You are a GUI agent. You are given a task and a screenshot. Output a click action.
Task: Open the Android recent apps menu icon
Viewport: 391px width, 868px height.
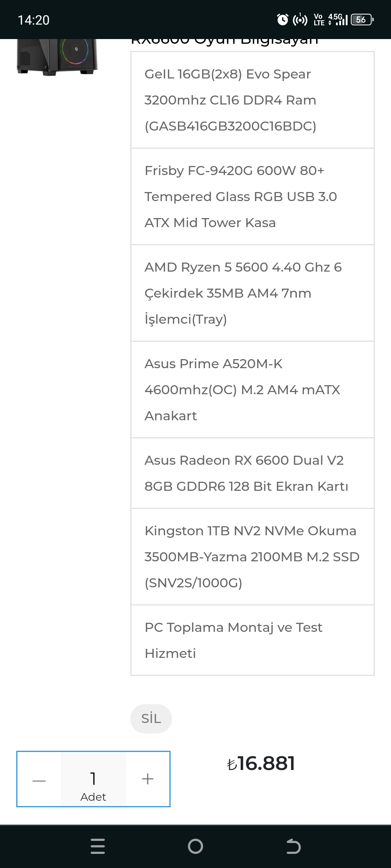coord(98,846)
